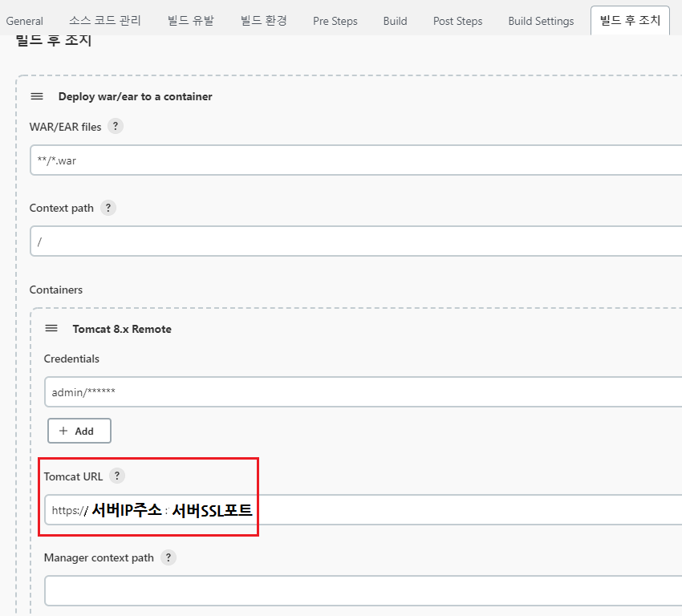Click the Deploy war/ear to a container heading
This screenshot has width=682, height=616.
click(x=136, y=96)
